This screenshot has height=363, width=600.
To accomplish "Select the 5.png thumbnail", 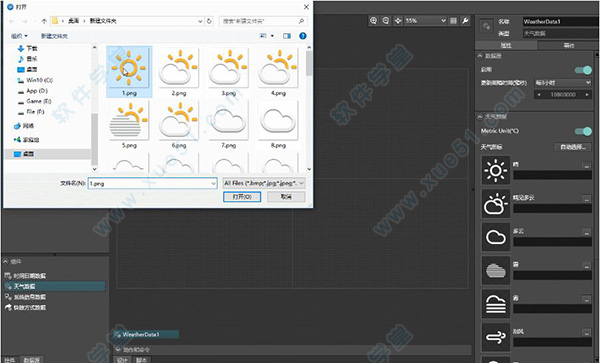I will 129,124.
